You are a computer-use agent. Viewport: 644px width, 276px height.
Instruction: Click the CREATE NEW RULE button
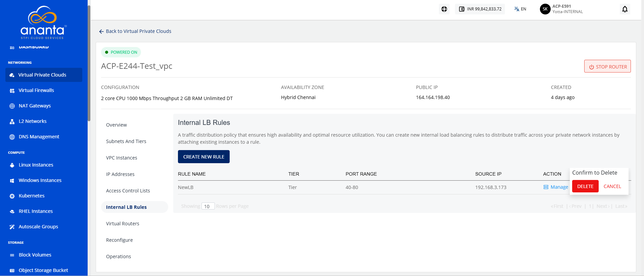(204, 157)
